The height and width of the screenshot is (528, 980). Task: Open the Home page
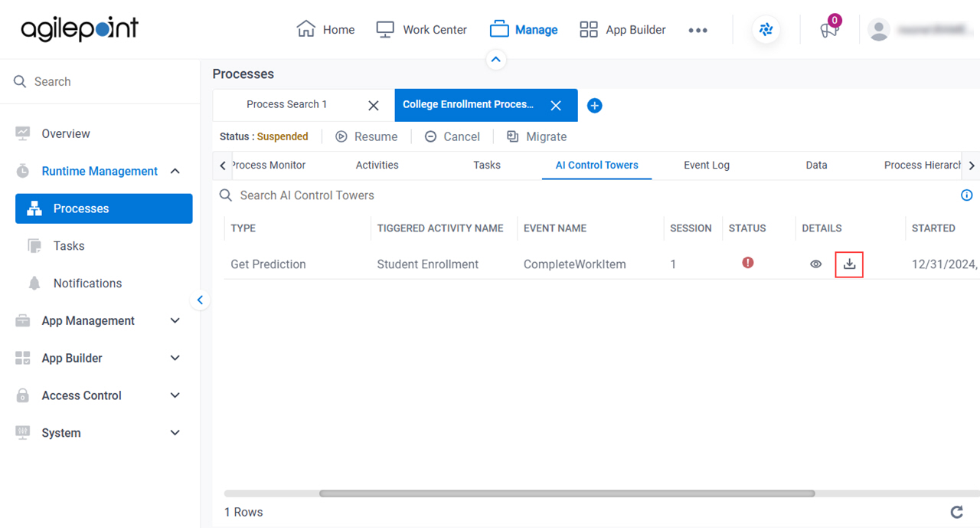pyautogui.click(x=325, y=30)
